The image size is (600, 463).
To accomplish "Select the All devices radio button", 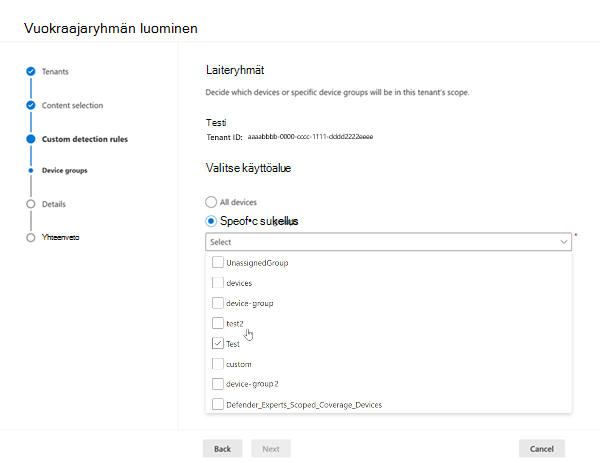I will [211, 202].
